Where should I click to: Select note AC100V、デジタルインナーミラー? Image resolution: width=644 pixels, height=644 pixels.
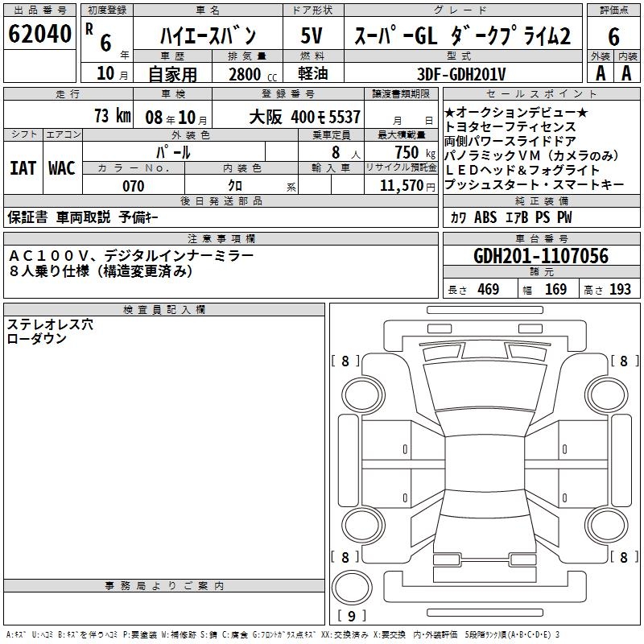(131, 256)
